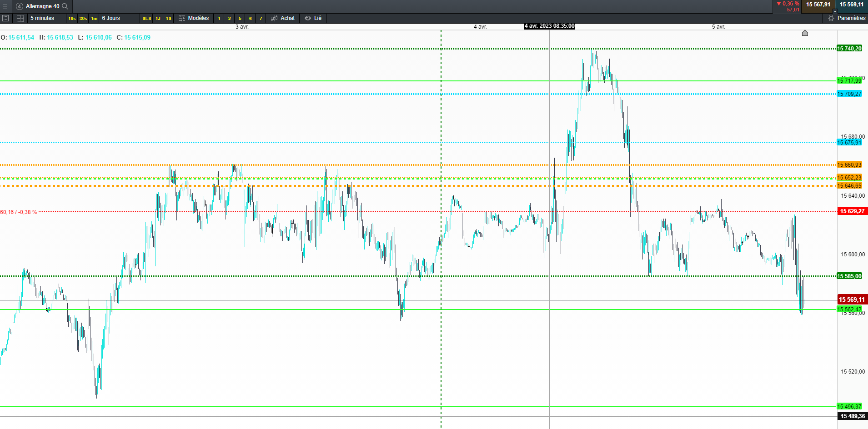Image resolution: width=868 pixels, height=429 pixels.
Task: Collapse price box with minus button
Action: click(x=835, y=11)
